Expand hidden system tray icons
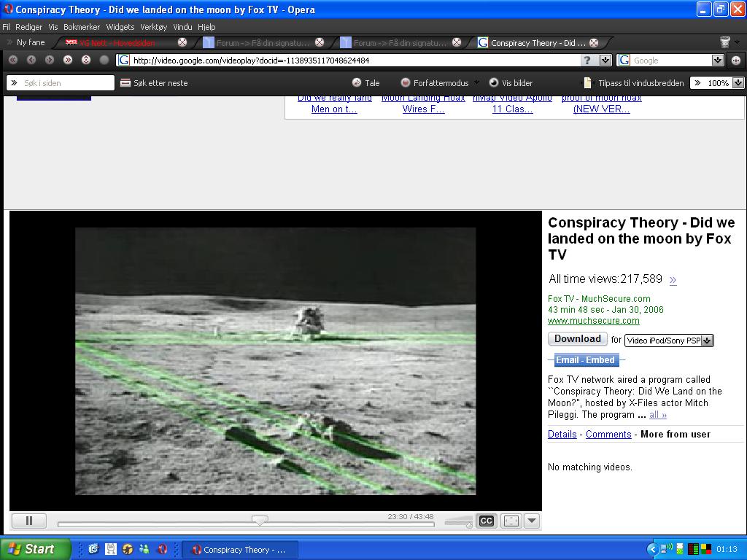 point(651,549)
